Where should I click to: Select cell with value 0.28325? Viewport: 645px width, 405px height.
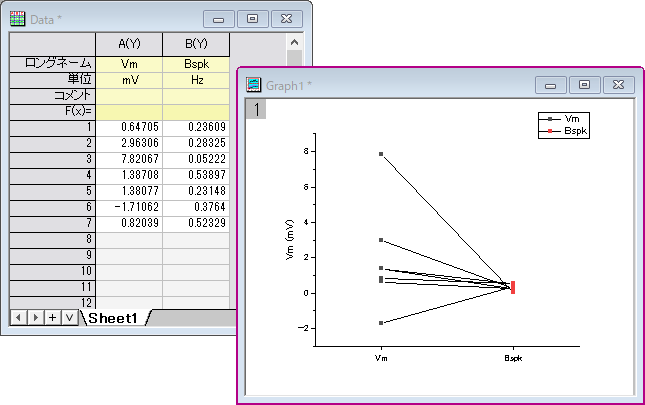pyautogui.click(x=196, y=143)
